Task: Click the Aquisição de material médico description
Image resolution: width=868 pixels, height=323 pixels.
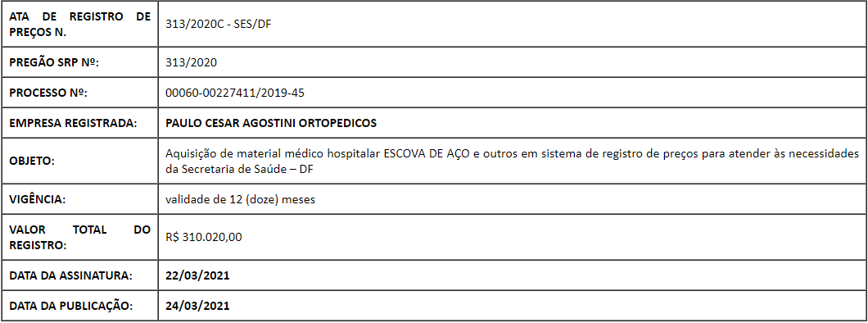Action: click(516, 161)
